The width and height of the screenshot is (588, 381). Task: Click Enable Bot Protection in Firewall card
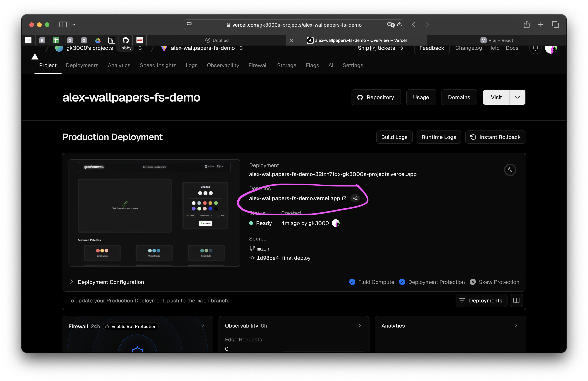131,326
